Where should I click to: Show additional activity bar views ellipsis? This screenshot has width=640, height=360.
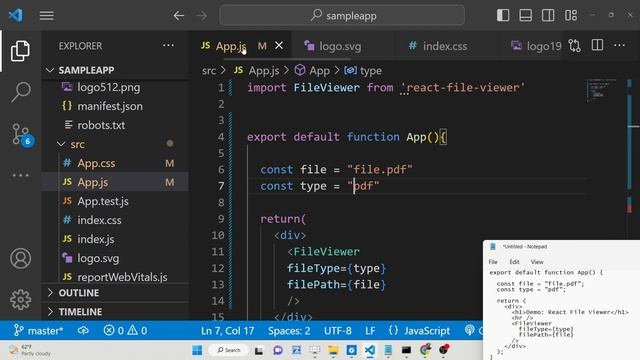pos(20,176)
